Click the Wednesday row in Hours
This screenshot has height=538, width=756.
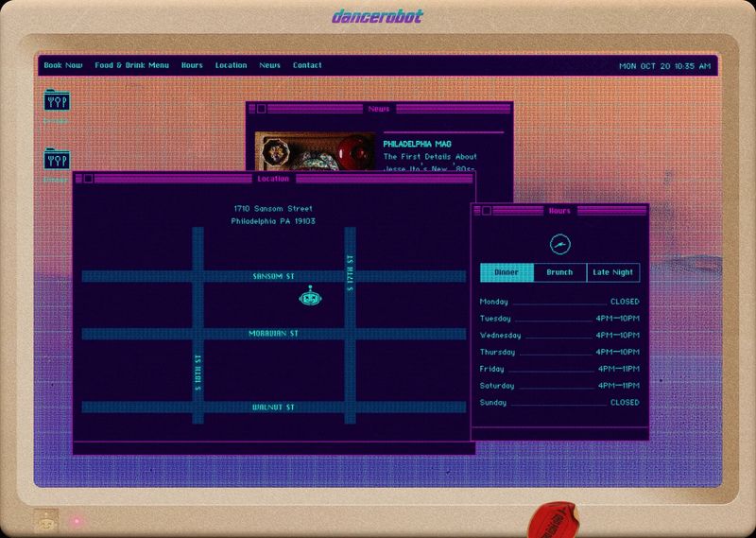[559, 336]
